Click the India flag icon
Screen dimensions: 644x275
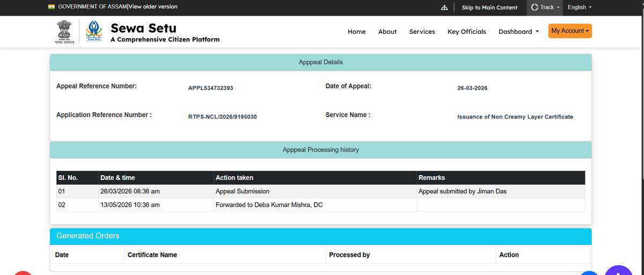point(52,7)
